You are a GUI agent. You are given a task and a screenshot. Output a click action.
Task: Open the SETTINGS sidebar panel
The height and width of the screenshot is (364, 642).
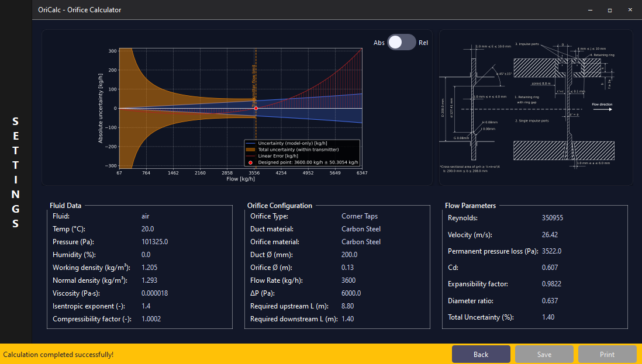pos(15,170)
